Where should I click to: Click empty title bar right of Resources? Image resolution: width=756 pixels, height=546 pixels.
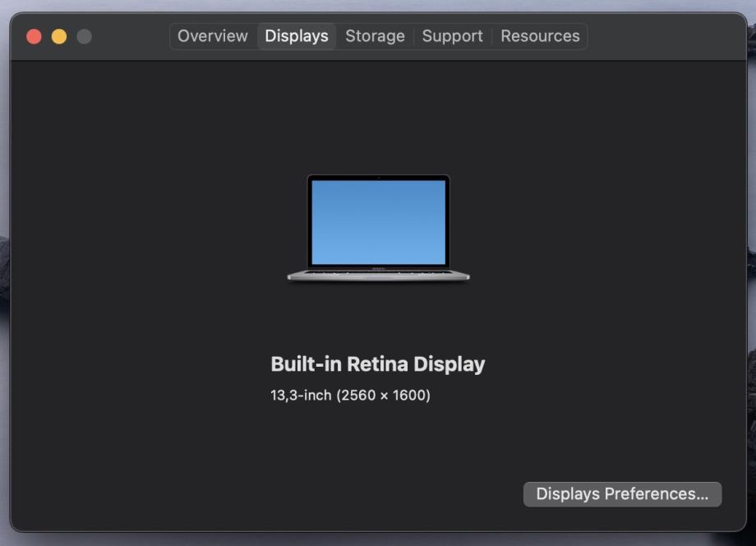point(666,36)
